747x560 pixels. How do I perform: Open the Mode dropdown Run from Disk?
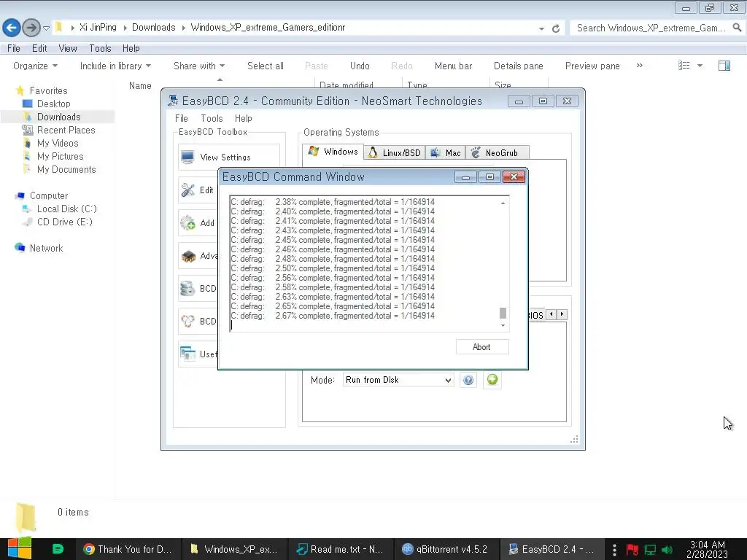[398, 379]
